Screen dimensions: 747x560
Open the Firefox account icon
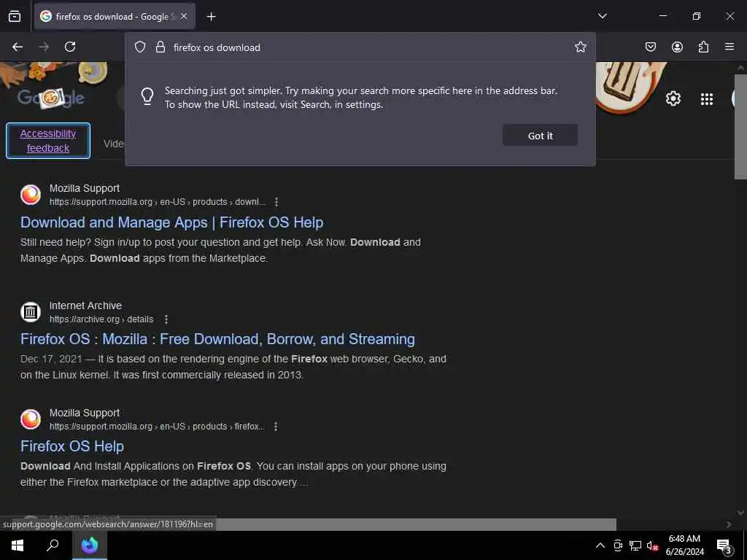pos(677,47)
